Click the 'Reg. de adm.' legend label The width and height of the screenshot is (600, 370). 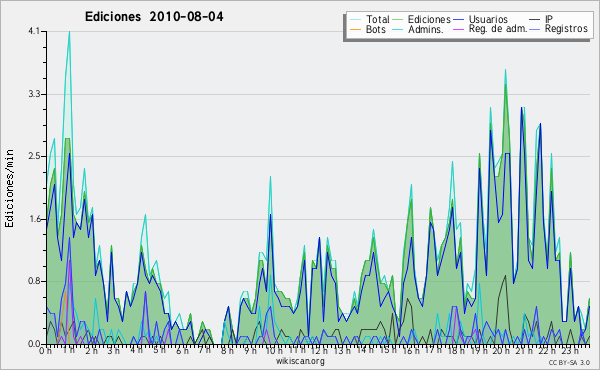pyautogui.click(x=498, y=29)
